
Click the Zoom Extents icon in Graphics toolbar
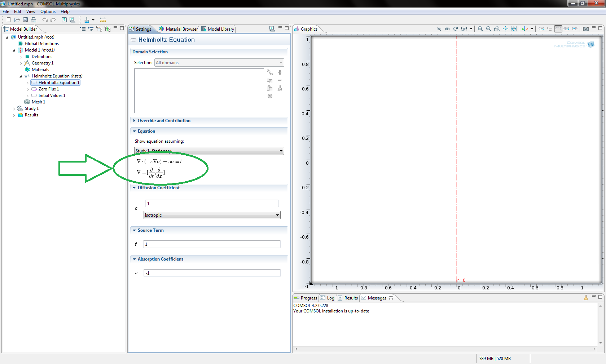pyautogui.click(x=514, y=29)
